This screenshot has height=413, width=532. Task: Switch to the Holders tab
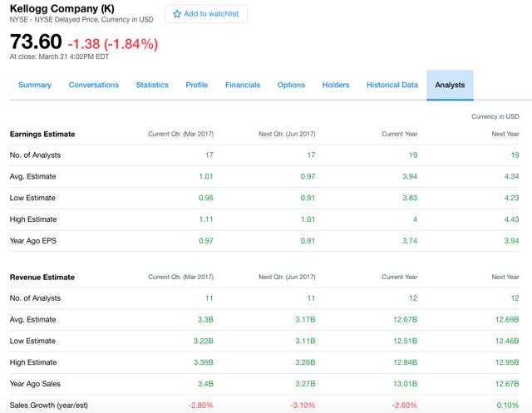pyautogui.click(x=336, y=85)
